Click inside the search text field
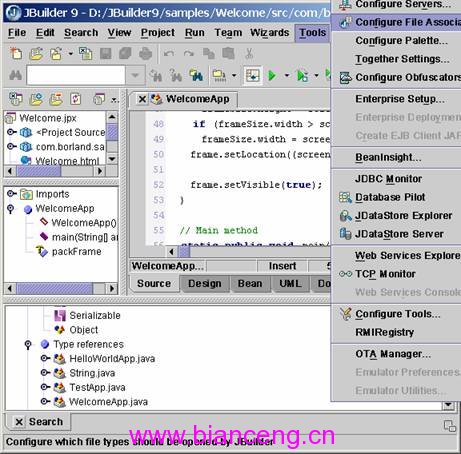461x454 pixels. point(76,75)
